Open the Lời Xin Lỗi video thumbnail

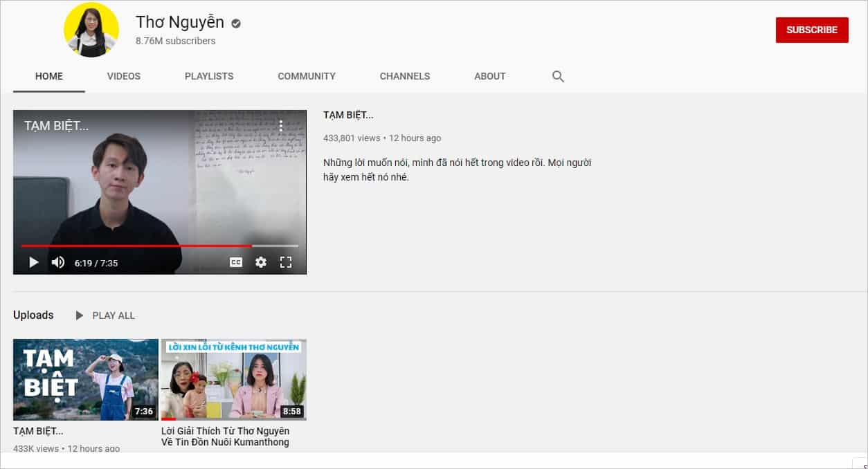(x=234, y=380)
